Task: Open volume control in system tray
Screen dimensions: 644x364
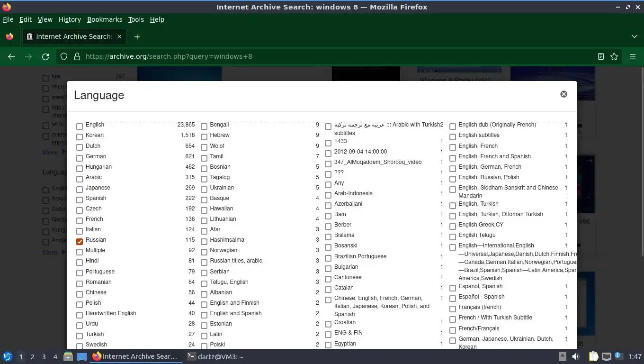Action: (576, 356)
